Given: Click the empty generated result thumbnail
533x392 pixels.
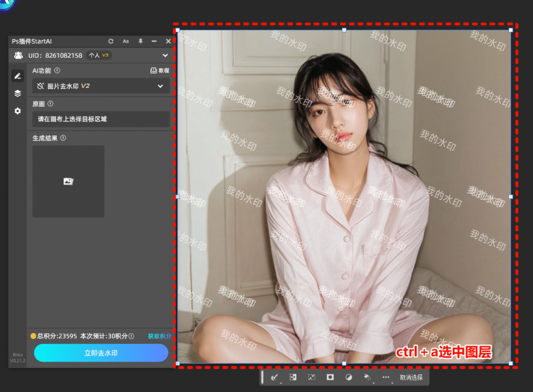Looking at the screenshot, I should 68,181.
